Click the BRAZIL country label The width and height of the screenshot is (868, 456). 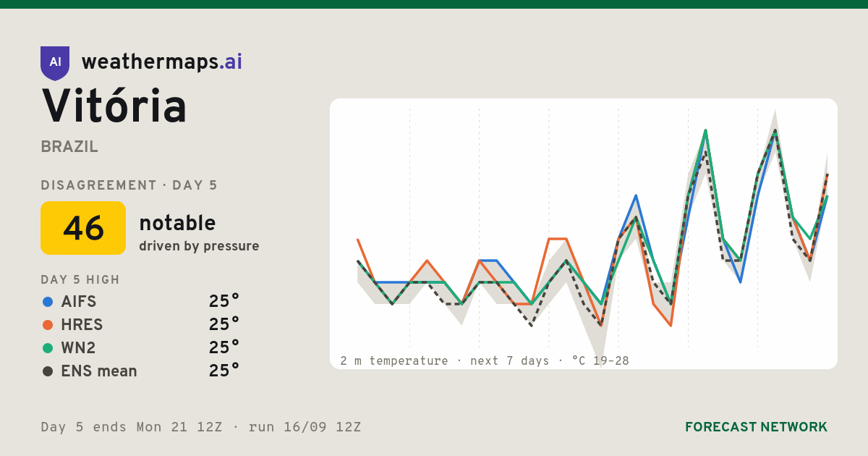click(x=69, y=147)
